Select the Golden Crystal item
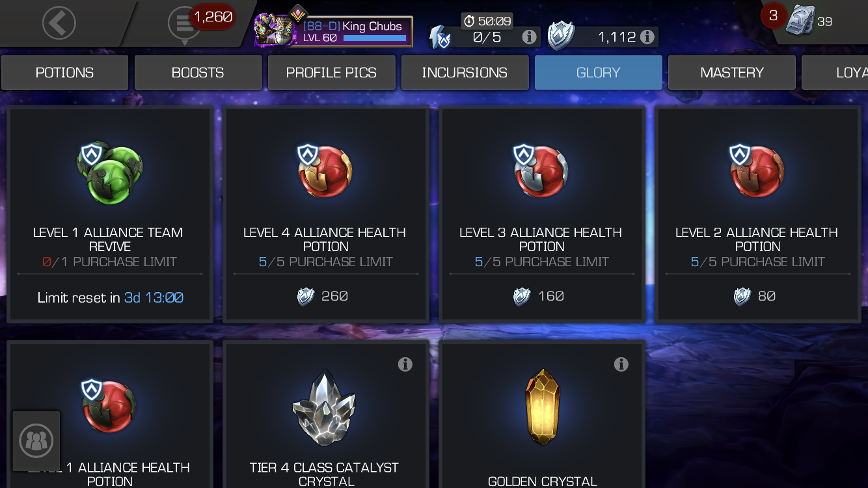The height and width of the screenshot is (488, 868). tap(541, 415)
